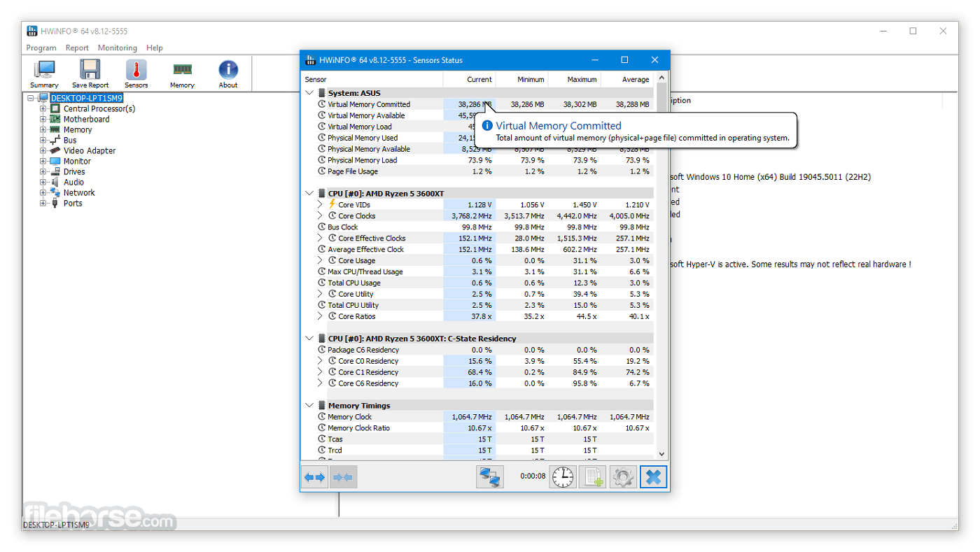Open the Report menu

(x=77, y=48)
